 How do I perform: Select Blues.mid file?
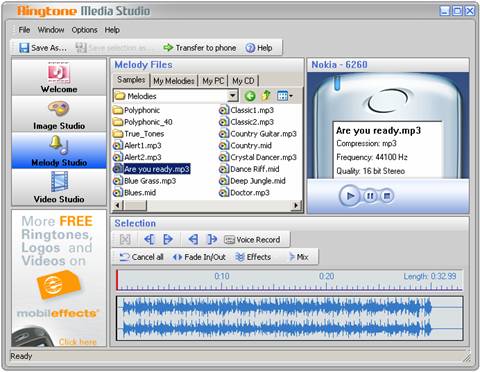click(135, 193)
